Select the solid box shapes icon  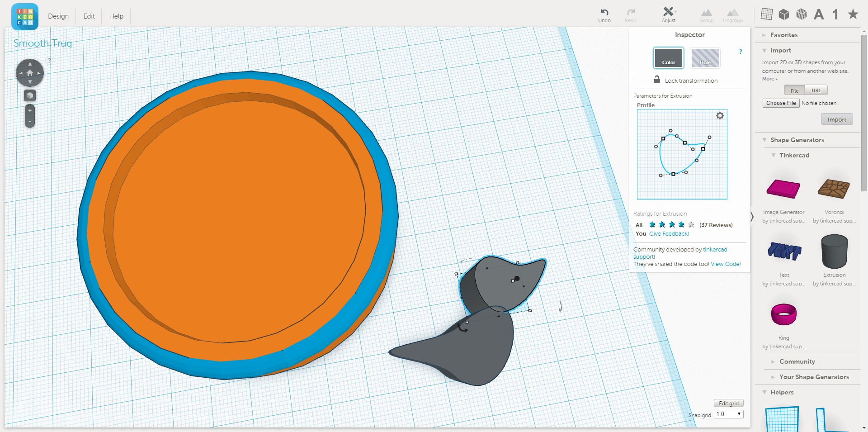(784, 14)
